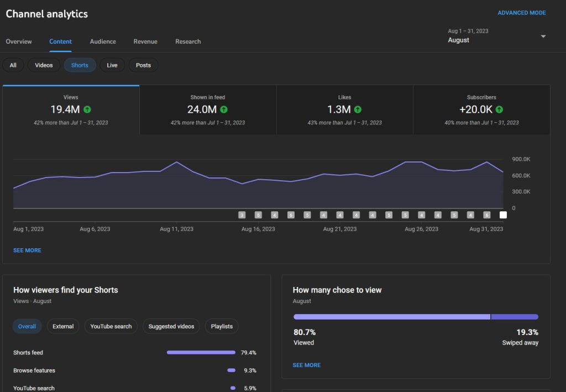Switch to the Audience tab

click(103, 41)
